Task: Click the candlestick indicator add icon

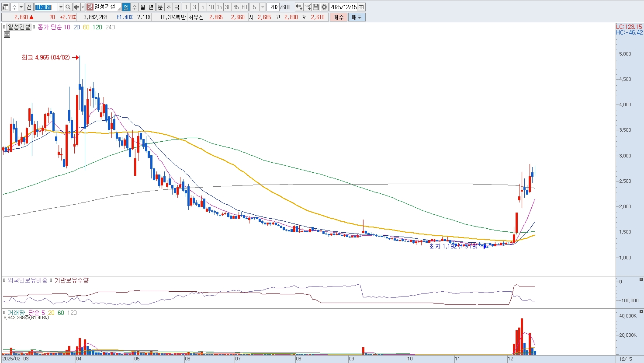Action: pos(299,7)
